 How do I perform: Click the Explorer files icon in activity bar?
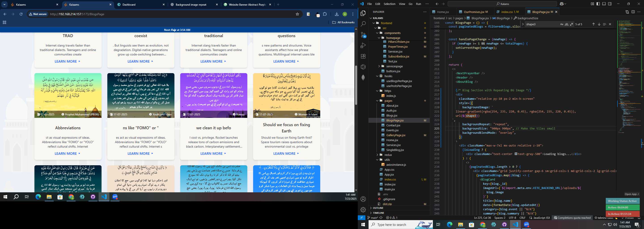363,13
